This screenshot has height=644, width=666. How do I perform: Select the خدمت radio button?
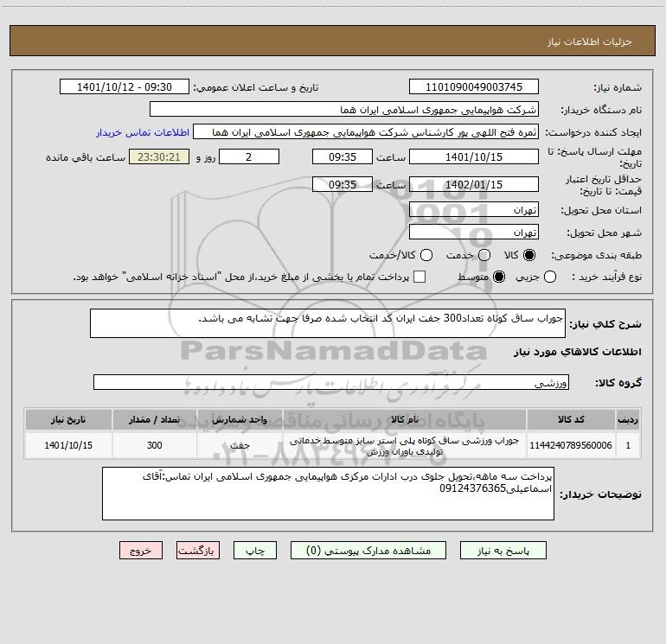coord(484,255)
